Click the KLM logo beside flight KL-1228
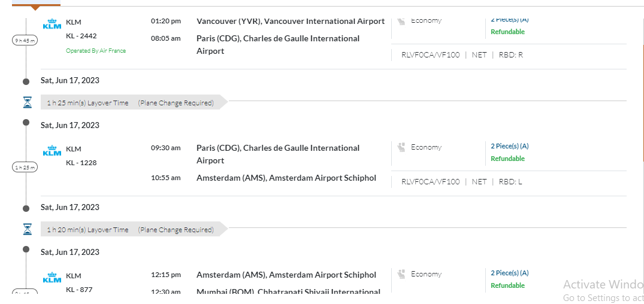The height and width of the screenshot is (304, 644). 52,151
